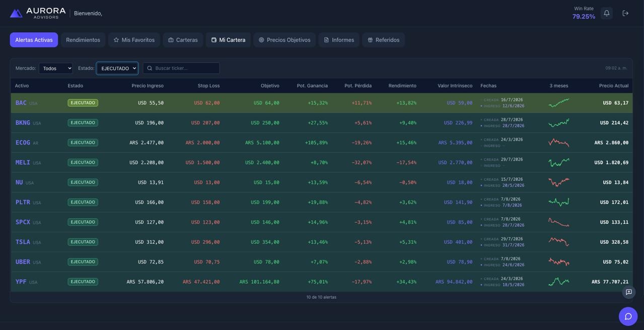644x330 pixels.
Task: Sort by Valor Intrínseco column header
Action: pyautogui.click(x=455, y=86)
